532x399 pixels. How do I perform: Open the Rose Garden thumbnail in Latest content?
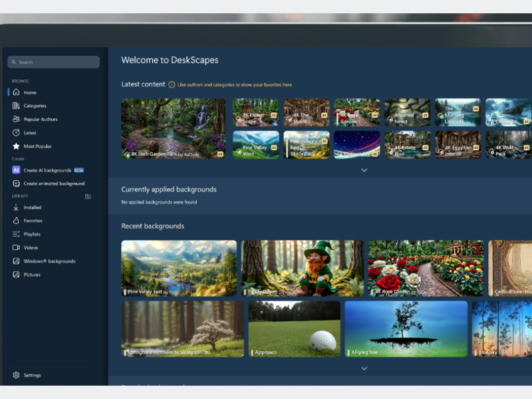tap(357, 112)
